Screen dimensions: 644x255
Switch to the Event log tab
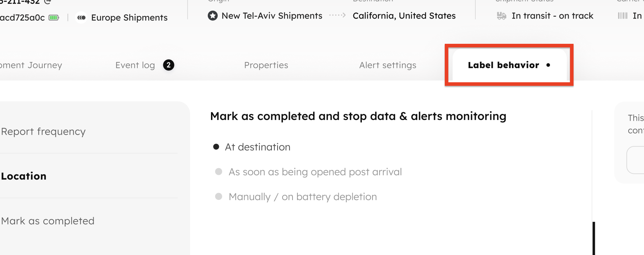click(135, 65)
